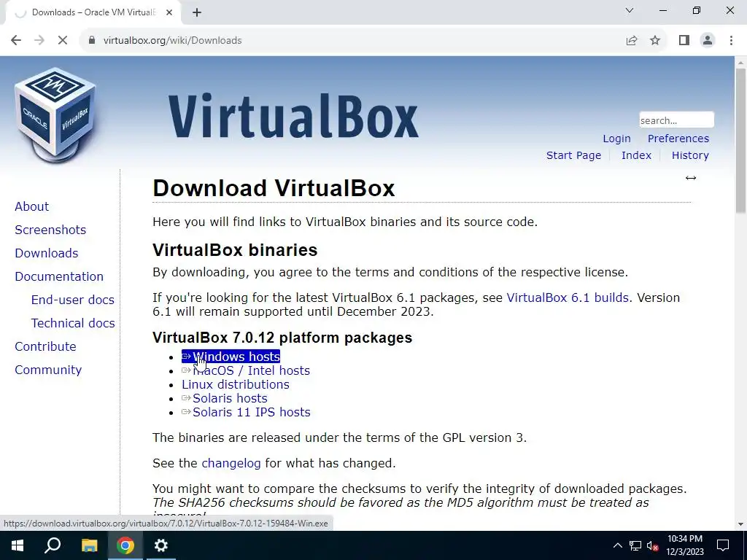This screenshot has width=747, height=560.
Task: Close the Downloads – Oracle VM VirtualBox tab
Action: point(169,12)
